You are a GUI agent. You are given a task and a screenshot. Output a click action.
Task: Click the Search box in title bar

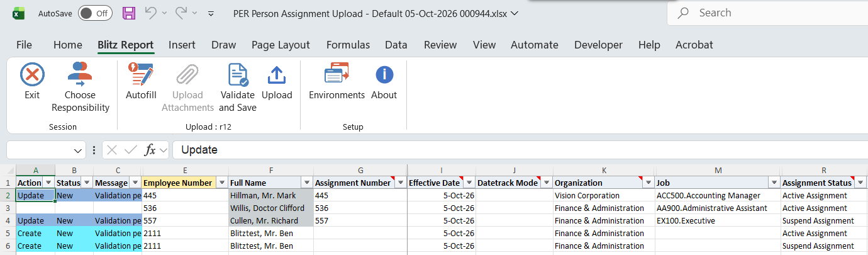point(767,13)
